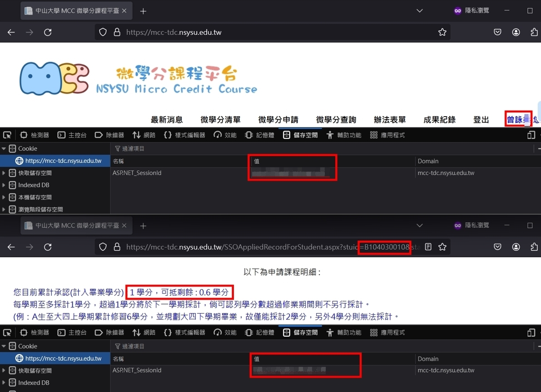The image size is (541, 392).
Task: Toggle reader view in lower address bar
Action: coord(428,247)
